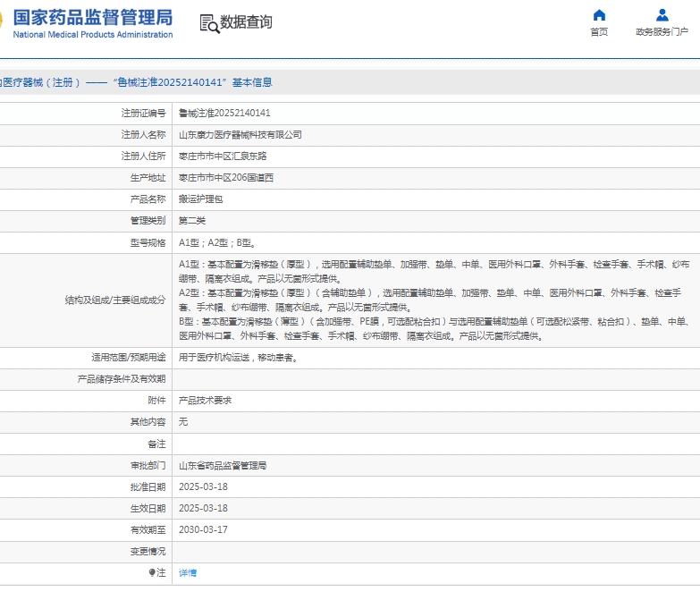The width and height of the screenshot is (700, 592).
Task: Click the 有效期至 label
Action: pos(148,530)
